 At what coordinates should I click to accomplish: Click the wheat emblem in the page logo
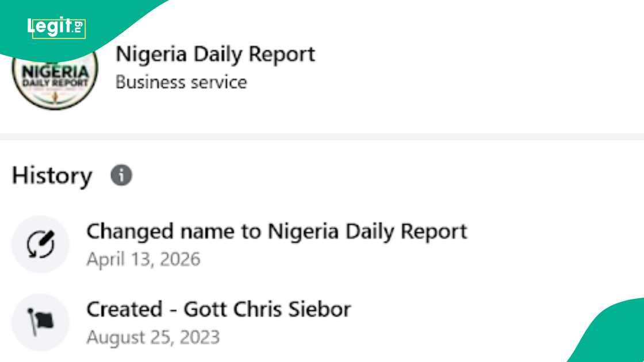pos(55,98)
